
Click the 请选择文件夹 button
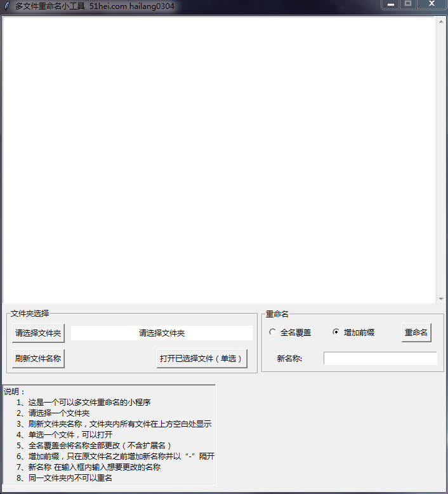coord(38,333)
